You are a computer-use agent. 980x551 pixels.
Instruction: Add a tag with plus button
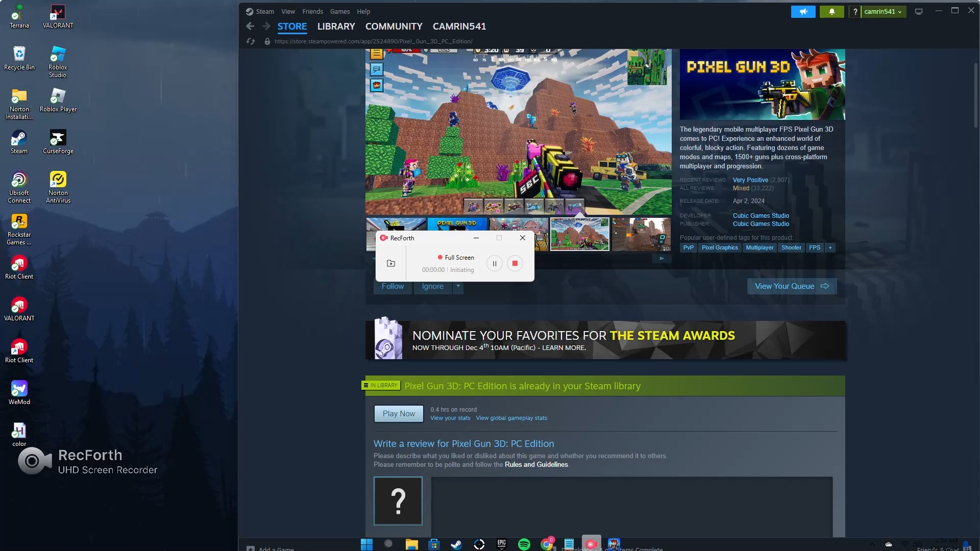click(830, 247)
